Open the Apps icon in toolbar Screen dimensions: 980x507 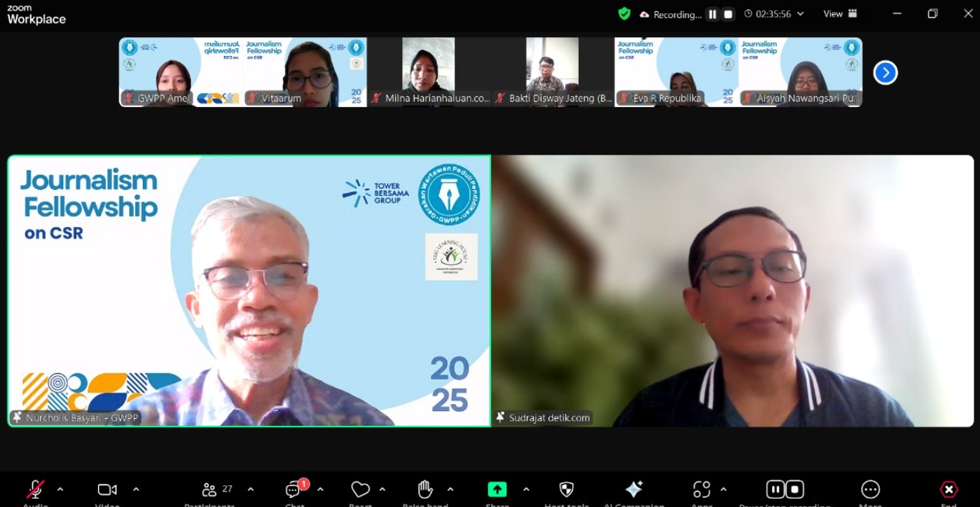coord(701,489)
